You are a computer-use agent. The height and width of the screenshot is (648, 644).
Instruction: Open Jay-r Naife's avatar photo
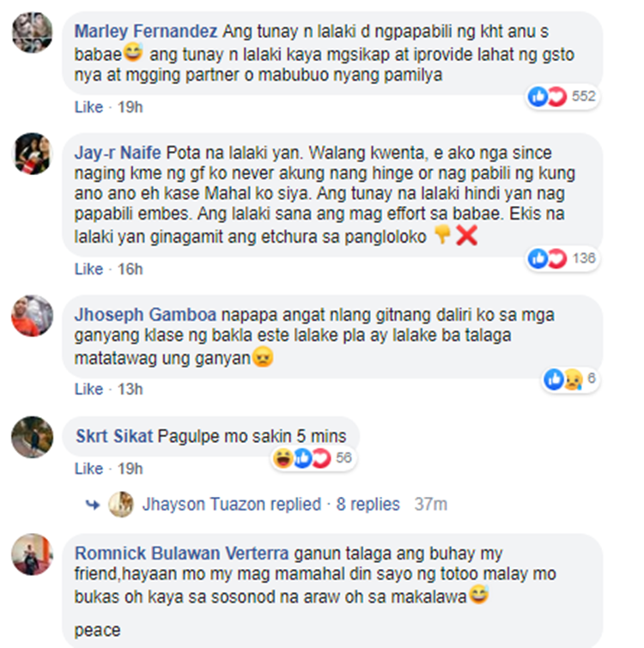(33, 154)
